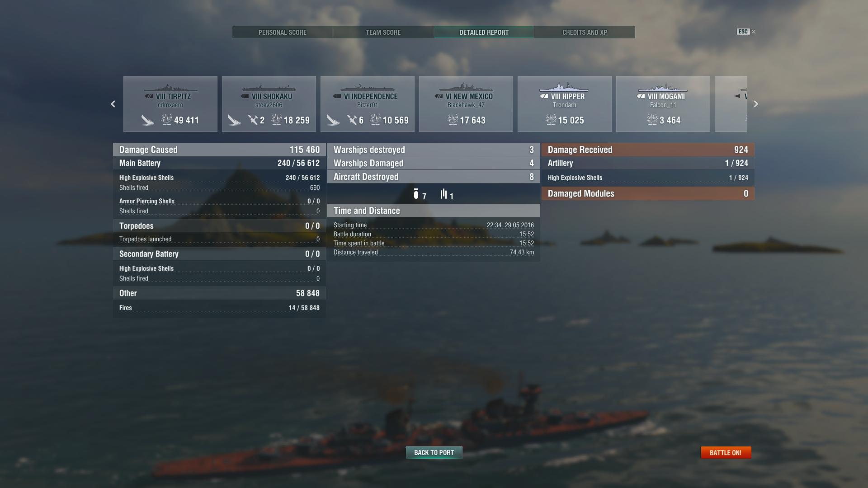Select the VIII Hipper ship card

point(565,104)
